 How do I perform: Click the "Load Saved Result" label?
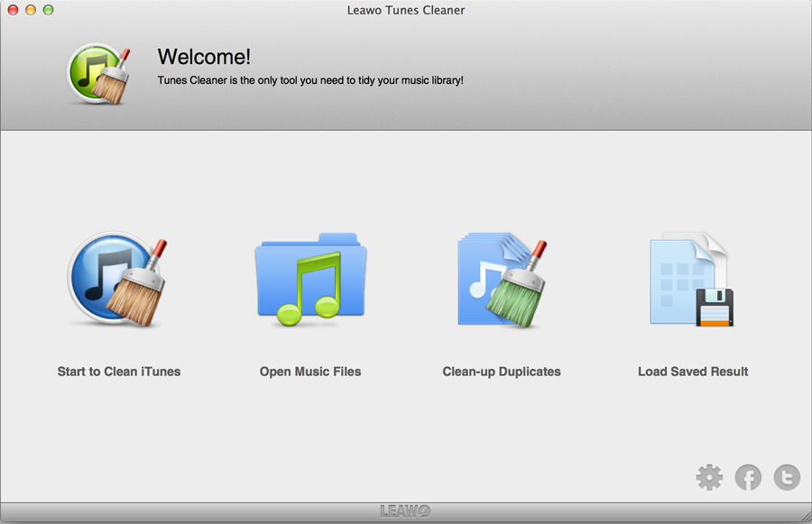[693, 372]
